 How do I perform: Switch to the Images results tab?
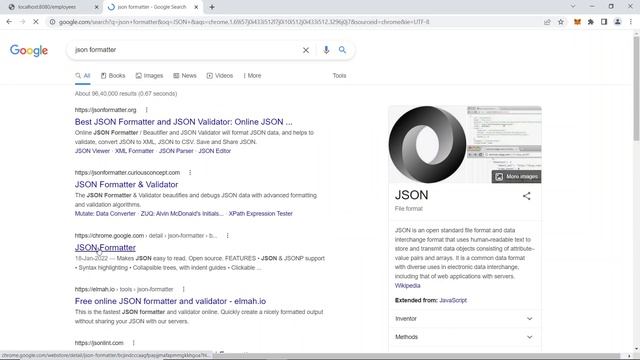[149, 76]
